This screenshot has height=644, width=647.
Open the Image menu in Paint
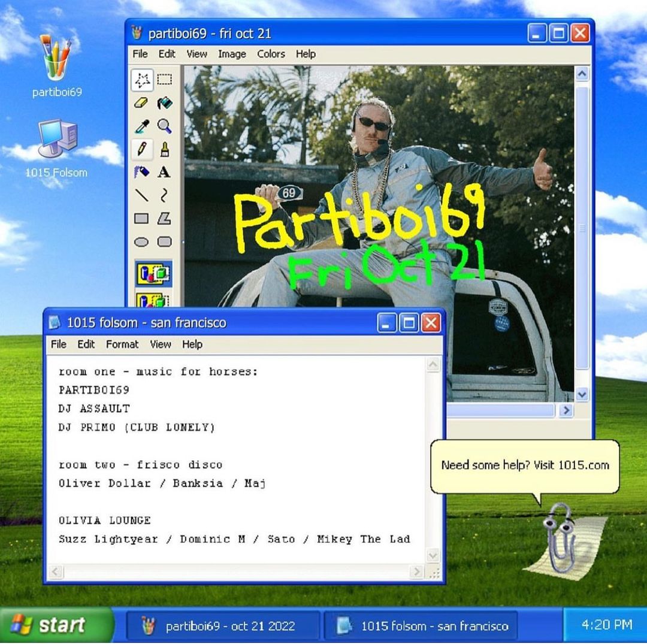click(231, 54)
